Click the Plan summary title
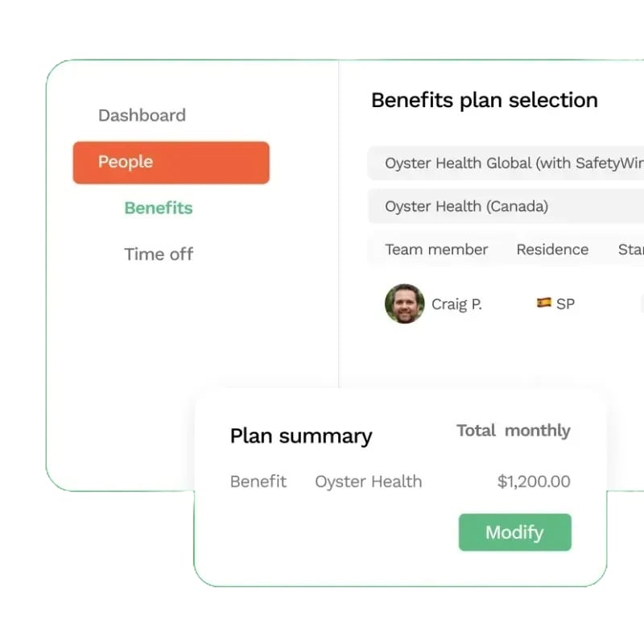The width and height of the screenshot is (644, 644). click(301, 436)
